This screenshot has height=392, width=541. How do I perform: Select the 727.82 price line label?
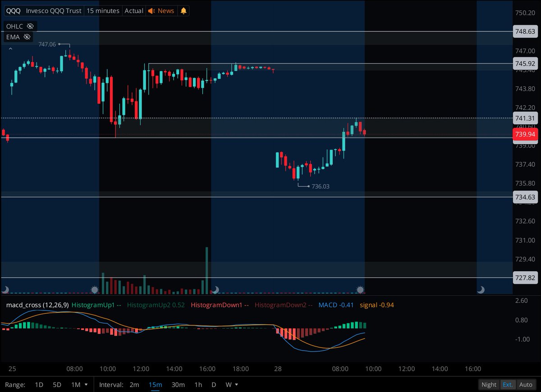(x=525, y=278)
